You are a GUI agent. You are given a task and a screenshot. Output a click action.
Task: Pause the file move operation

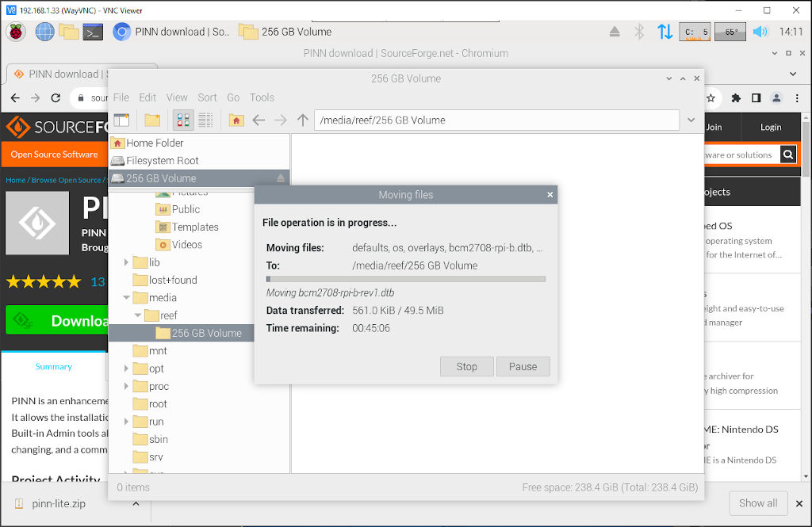pos(523,366)
